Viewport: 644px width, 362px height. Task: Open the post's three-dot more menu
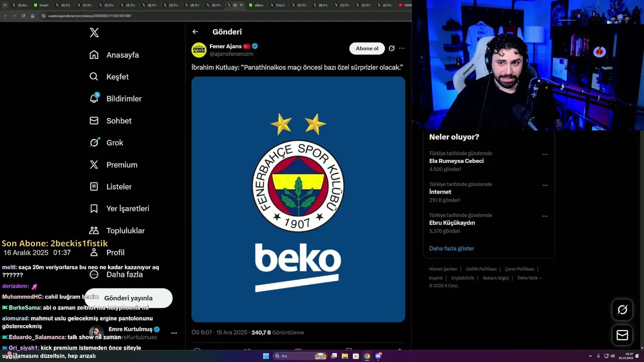click(x=401, y=48)
